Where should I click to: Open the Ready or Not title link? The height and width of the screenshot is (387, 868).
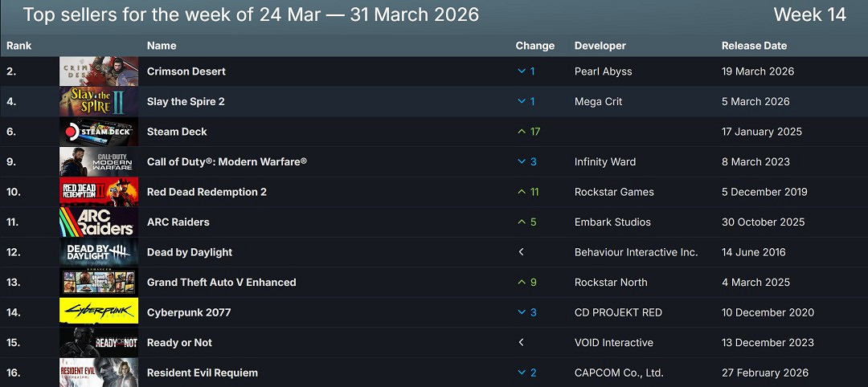tap(179, 342)
